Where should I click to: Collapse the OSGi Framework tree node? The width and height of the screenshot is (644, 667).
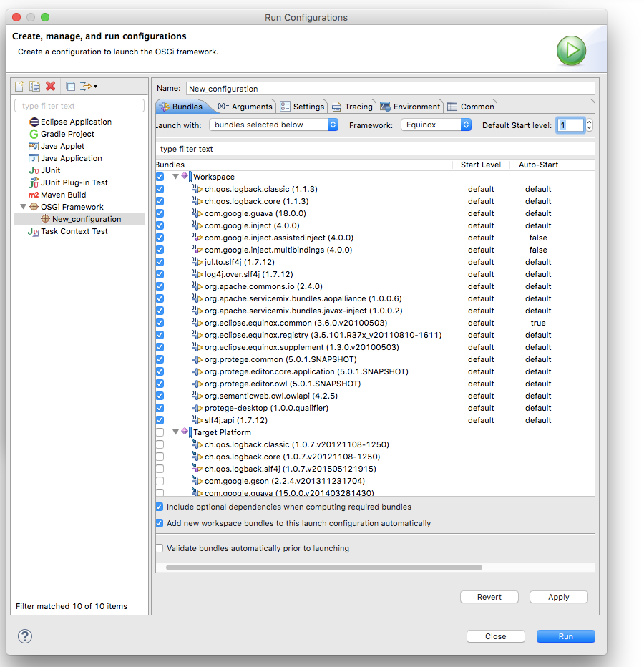pyautogui.click(x=23, y=207)
